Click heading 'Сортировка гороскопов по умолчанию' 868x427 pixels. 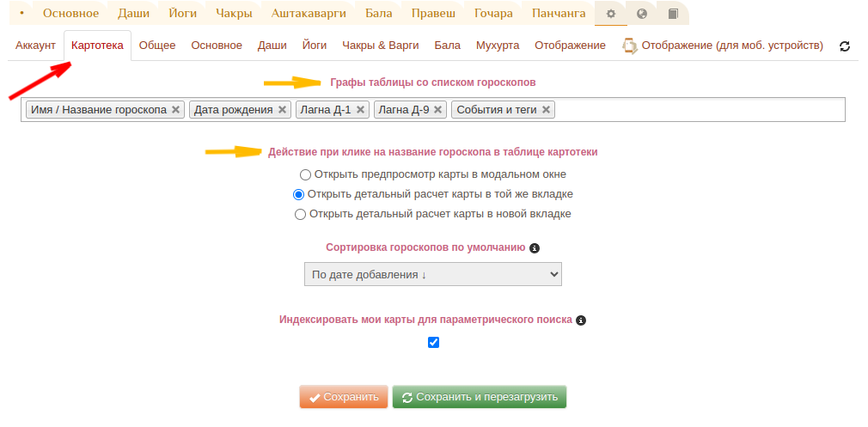425,247
